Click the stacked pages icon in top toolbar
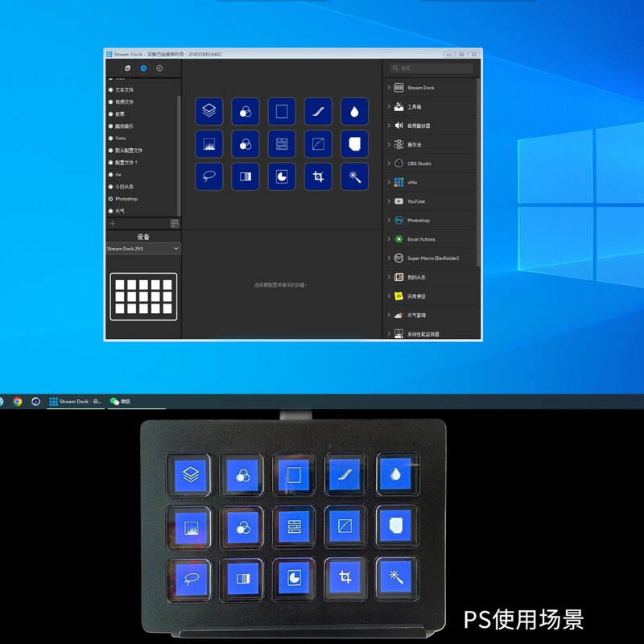644x644 pixels. pyautogui.click(x=128, y=68)
